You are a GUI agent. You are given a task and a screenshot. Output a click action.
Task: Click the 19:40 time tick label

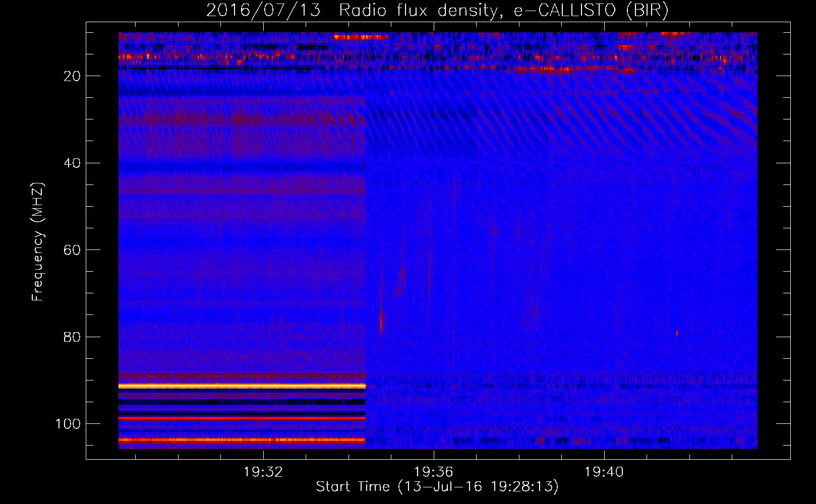coord(604,472)
